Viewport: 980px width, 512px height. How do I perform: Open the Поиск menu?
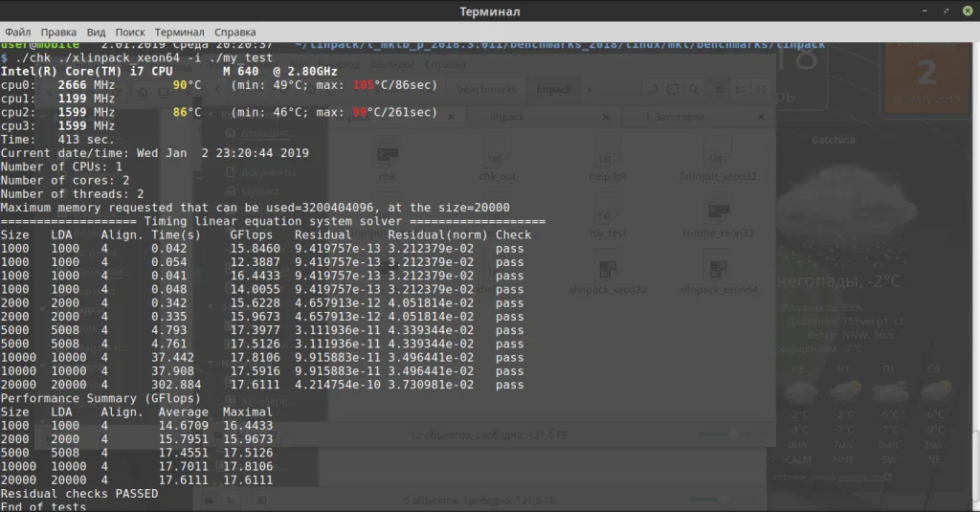pos(130,32)
